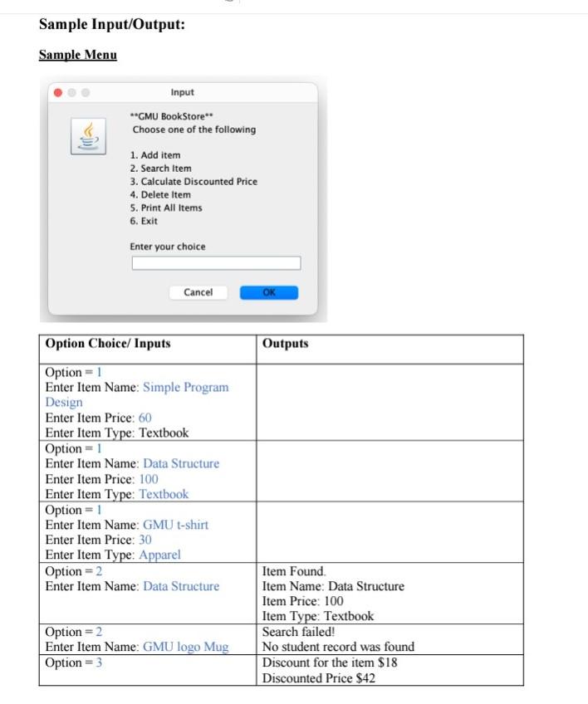Viewport: 588px width, 704px height.
Task: Click 'Item Price: 100' output line
Action: (303, 601)
